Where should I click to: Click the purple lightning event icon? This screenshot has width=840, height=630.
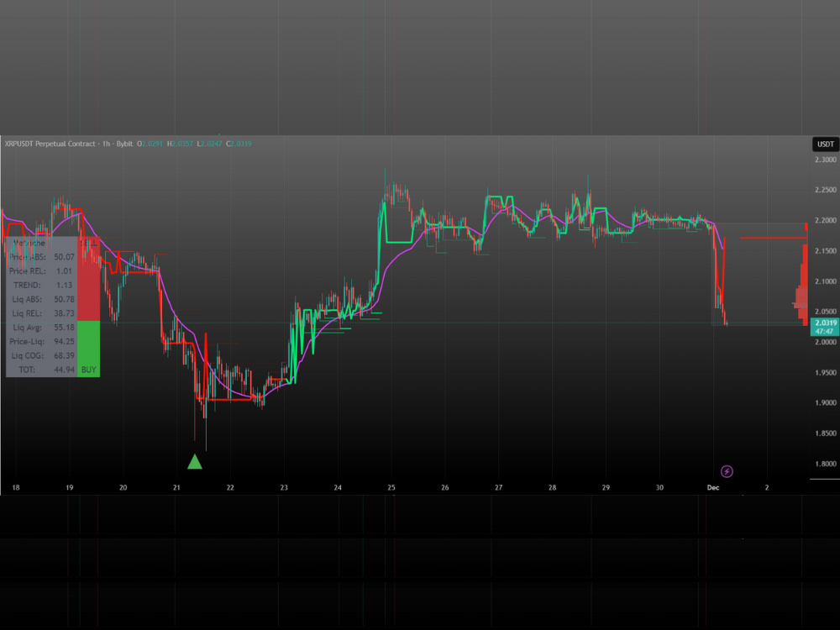coord(727,471)
